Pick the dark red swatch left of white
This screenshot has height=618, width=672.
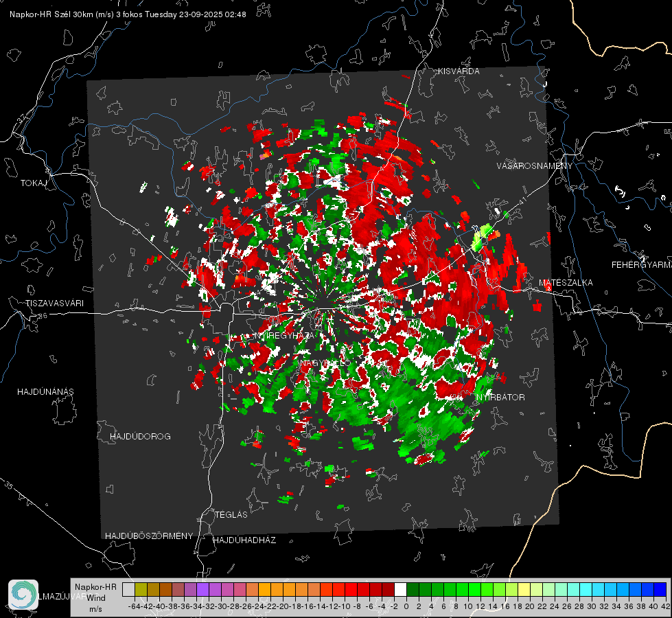point(388,589)
